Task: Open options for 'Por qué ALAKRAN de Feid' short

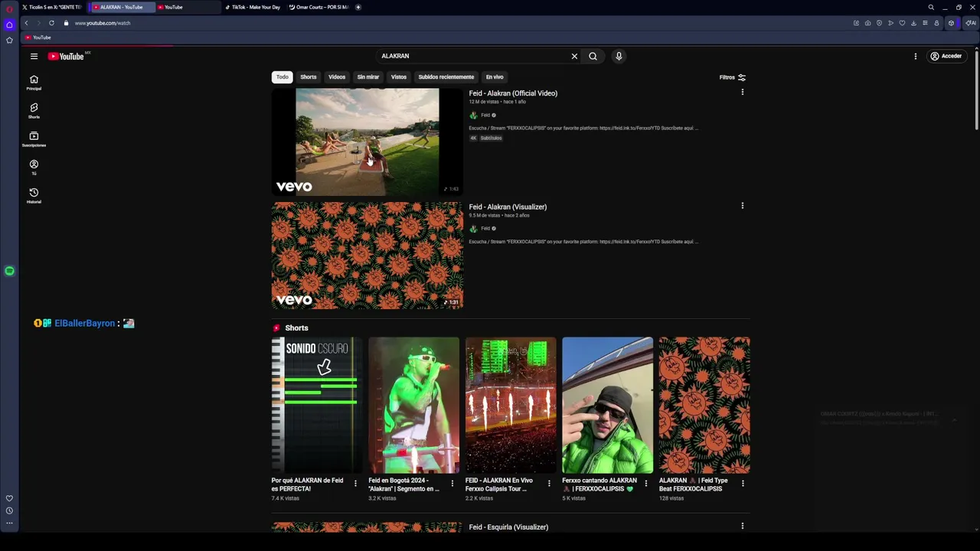Action: tap(355, 484)
